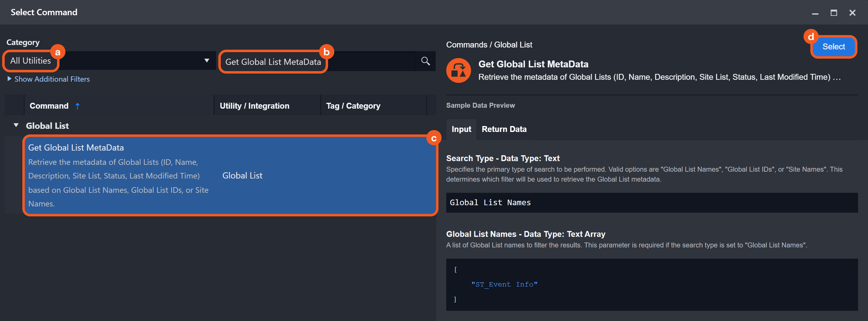Minimize the Select Command window
The height and width of the screenshot is (321, 868).
[815, 13]
